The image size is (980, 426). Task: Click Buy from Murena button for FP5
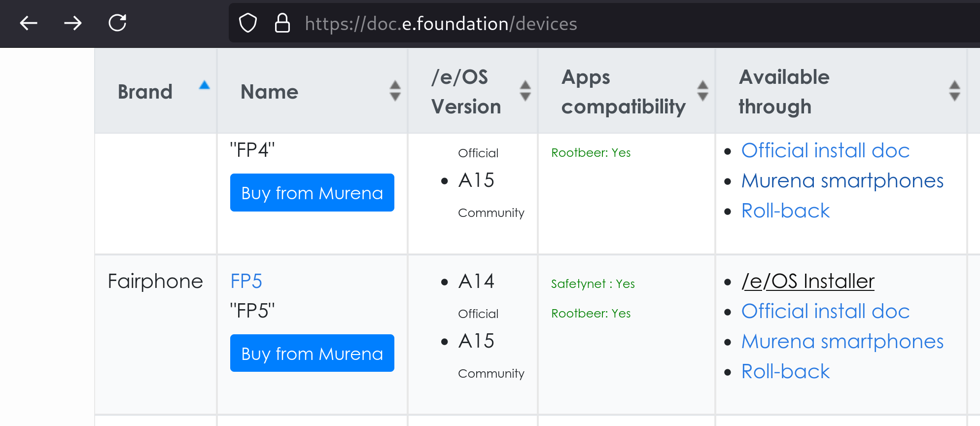point(312,353)
